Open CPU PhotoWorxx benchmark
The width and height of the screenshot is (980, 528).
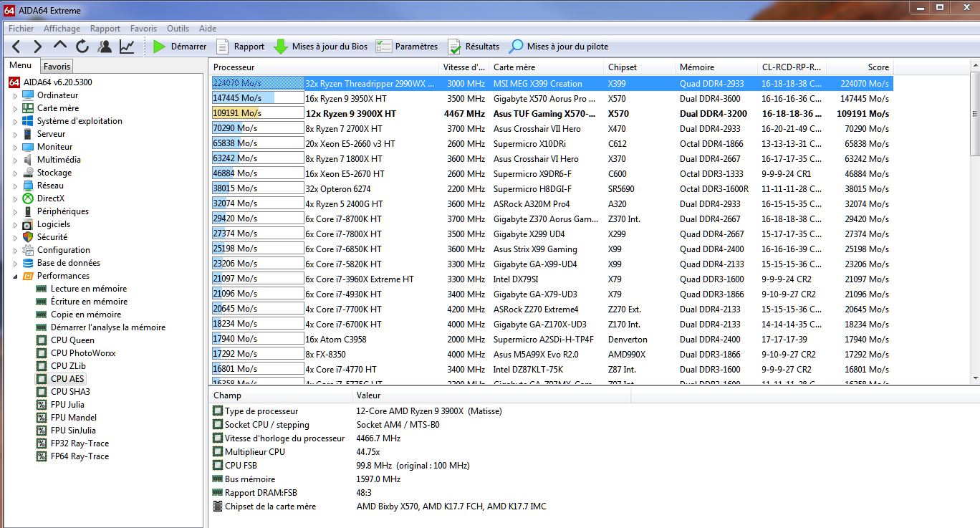point(82,353)
